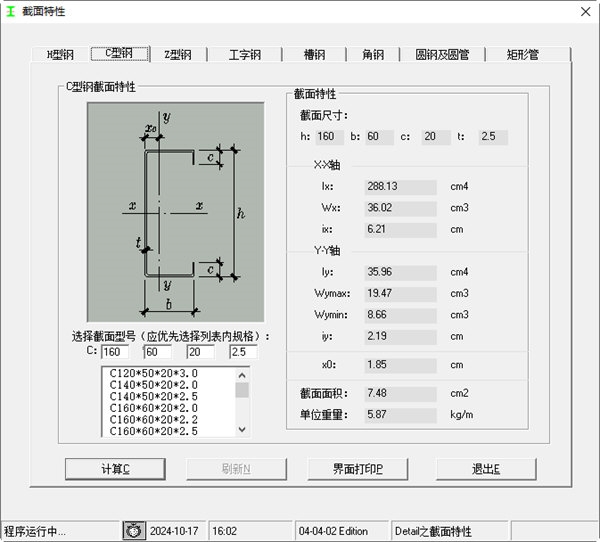Image resolution: width=600 pixels, height=542 pixels.
Task: Close the 截面特性 window
Action: pos(585,12)
